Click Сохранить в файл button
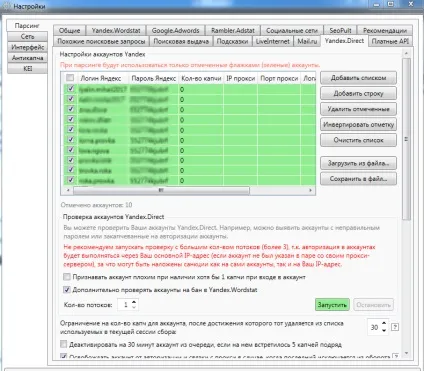This screenshot has height=371, width=424. [x=358, y=179]
